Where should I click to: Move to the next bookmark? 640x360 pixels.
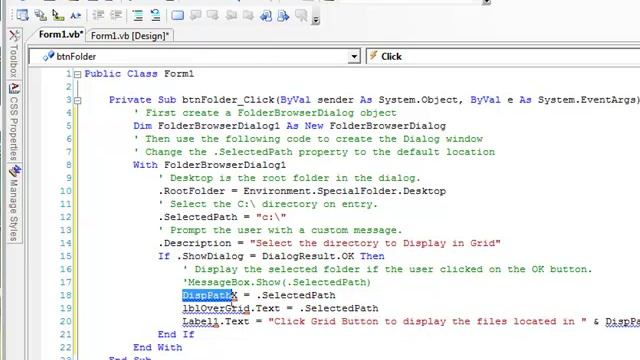(x=213, y=16)
